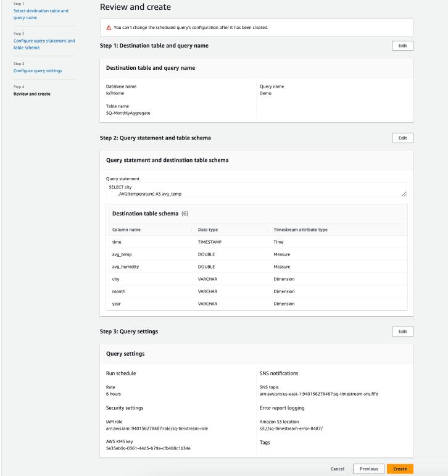Edit Step 1 destination table and query name
The height and width of the screenshot is (476, 448).
point(402,46)
